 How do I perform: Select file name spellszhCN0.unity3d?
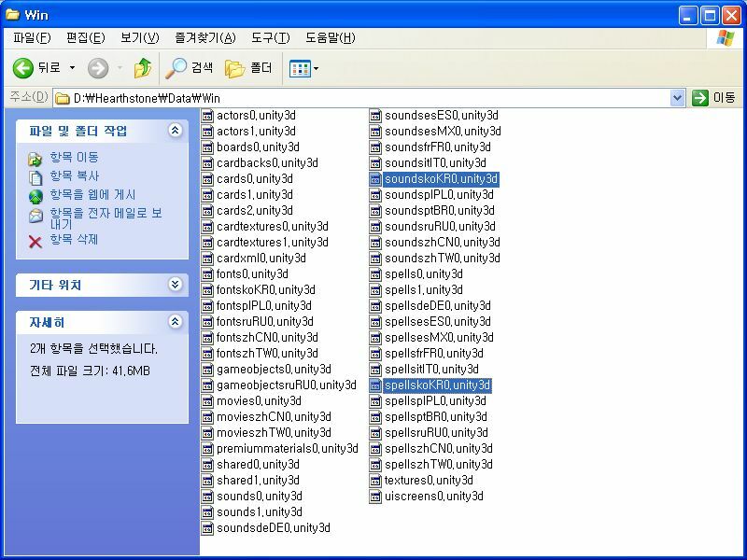(439, 449)
